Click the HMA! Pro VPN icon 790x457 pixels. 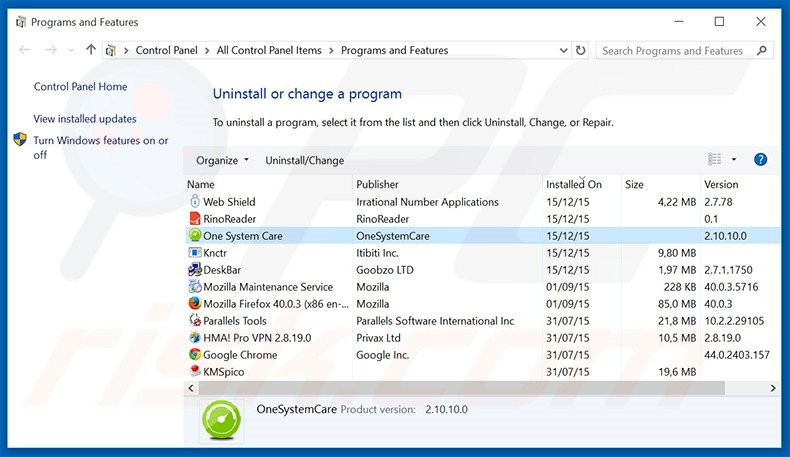pyautogui.click(x=195, y=338)
